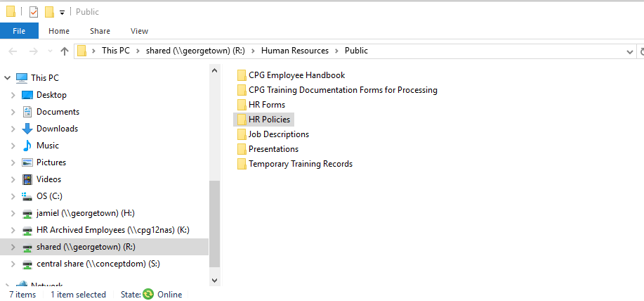Click the Properties checkmark icon in quick access toolbar
Viewport: 644px width, 301px height.
pos(33,12)
